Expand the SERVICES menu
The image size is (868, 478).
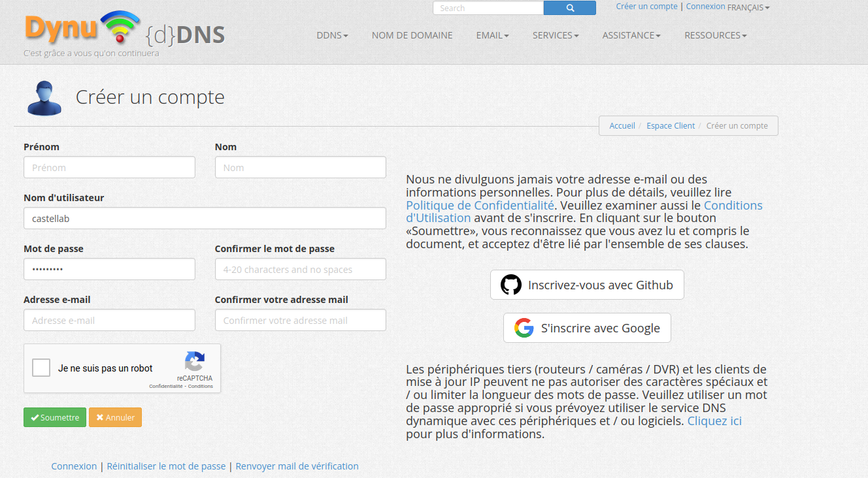556,35
